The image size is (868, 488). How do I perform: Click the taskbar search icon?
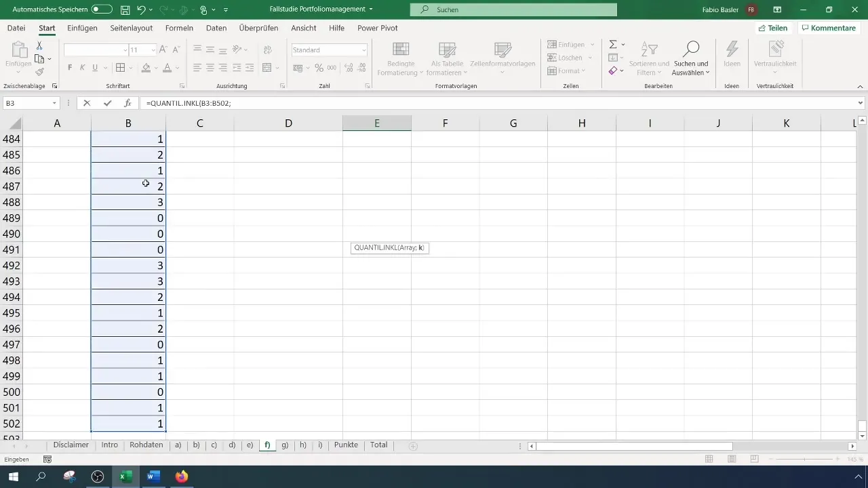[x=41, y=476]
